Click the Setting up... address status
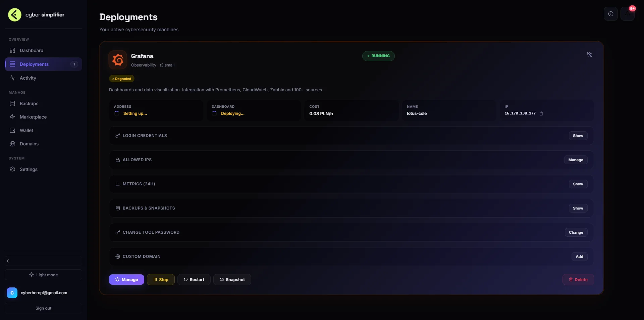The width and height of the screenshot is (644, 320). (x=135, y=113)
